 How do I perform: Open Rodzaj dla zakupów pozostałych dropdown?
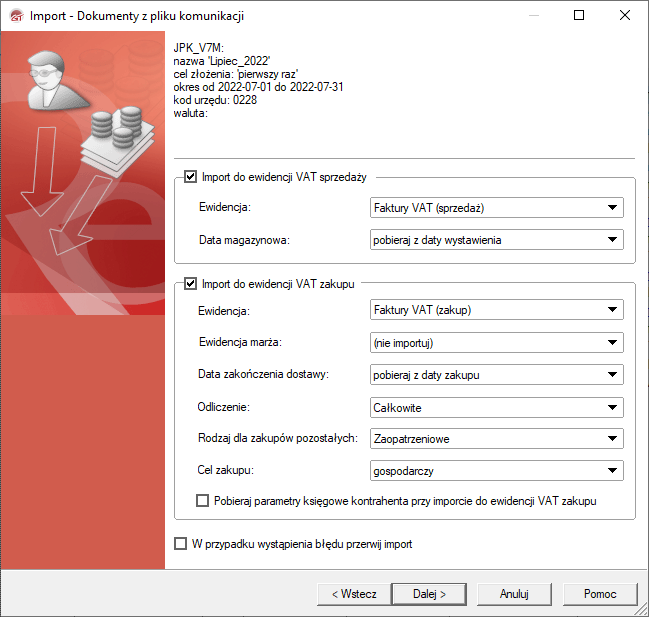(x=497, y=438)
